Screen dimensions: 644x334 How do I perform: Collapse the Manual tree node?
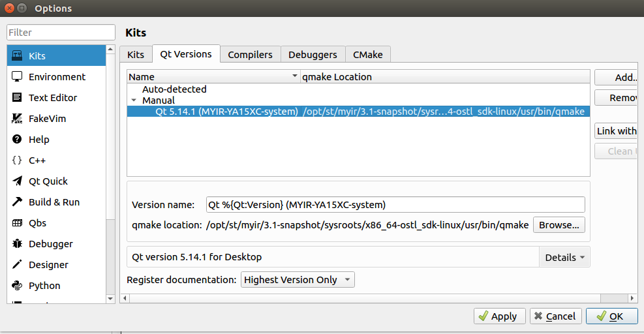134,100
